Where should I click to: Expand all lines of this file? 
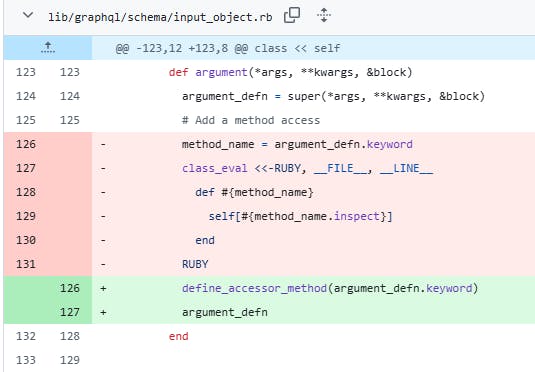coord(324,15)
